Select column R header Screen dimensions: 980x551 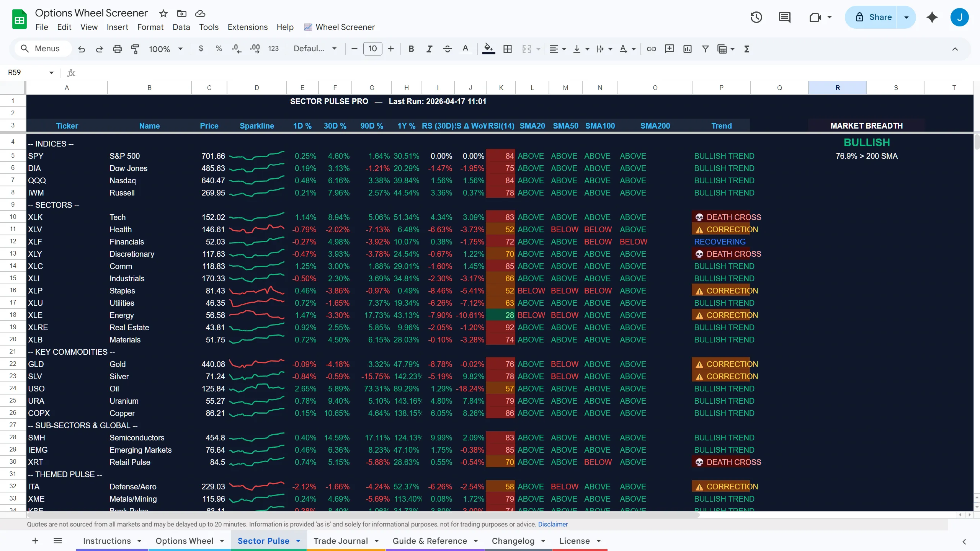point(837,88)
